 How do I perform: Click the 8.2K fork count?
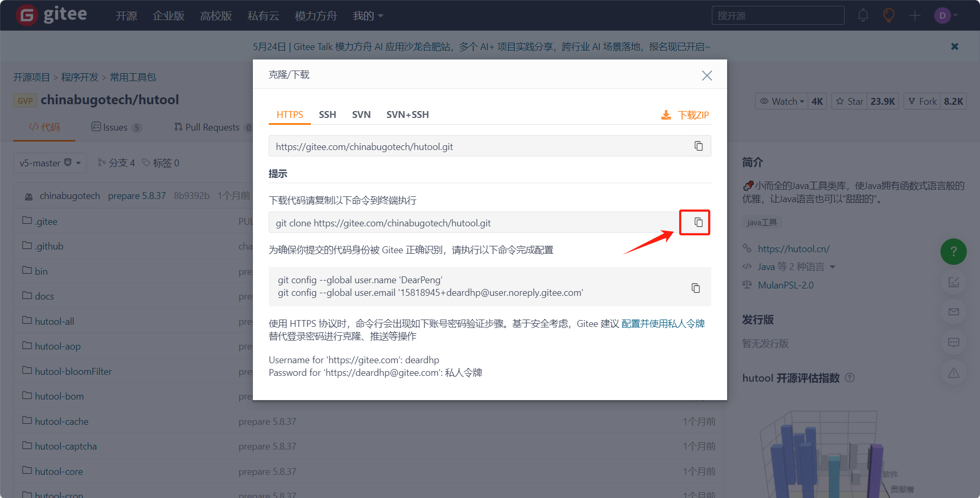coord(954,101)
